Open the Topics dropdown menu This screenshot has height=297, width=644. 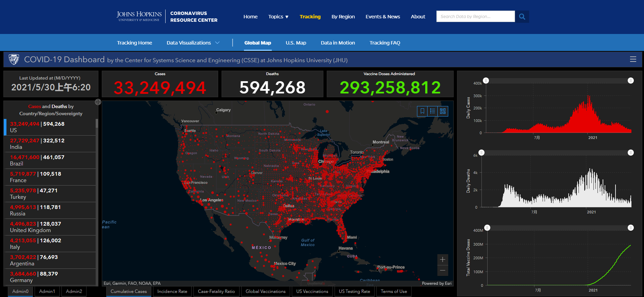click(x=278, y=17)
